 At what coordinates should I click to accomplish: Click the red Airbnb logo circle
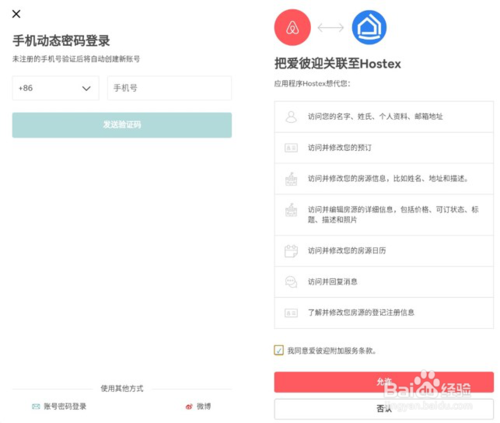(292, 27)
